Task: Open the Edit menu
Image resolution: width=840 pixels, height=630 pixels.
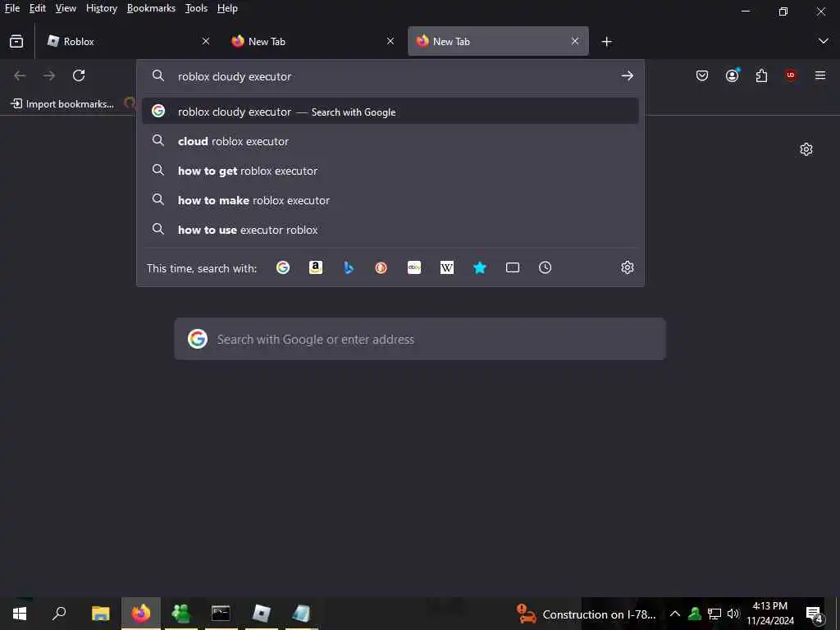Action: pyautogui.click(x=38, y=8)
